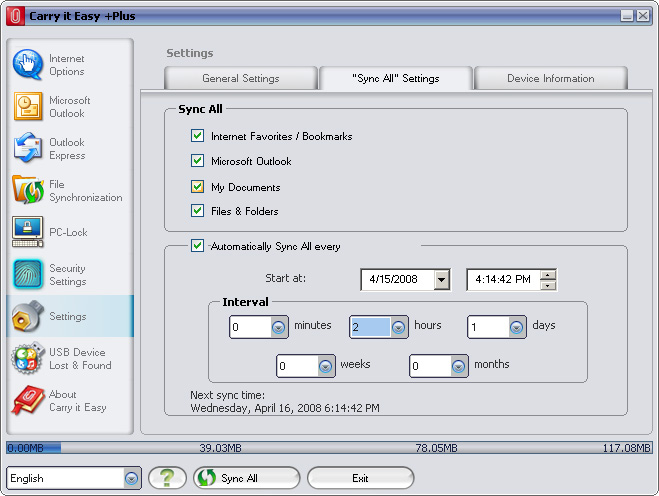
Task: Uncheck Microsoft Outlook sync option
Action: click(197, 161)
